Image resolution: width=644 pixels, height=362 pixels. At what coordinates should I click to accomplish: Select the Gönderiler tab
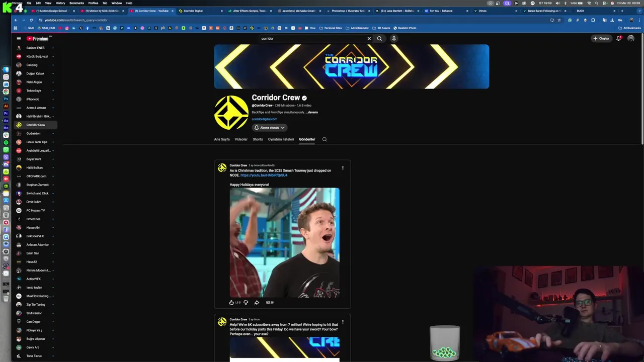pyautogui.click(x=307, y=139)
